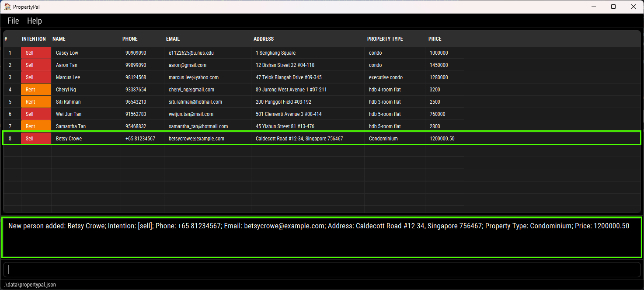
Task: Open the Help menu
Action: (x=34, y=21)
